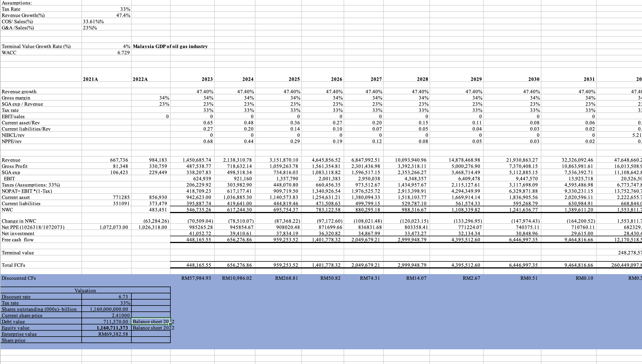Select the 2022A year header cell
The width and height of the screenshot is (642, 364).
pos(140,79)
